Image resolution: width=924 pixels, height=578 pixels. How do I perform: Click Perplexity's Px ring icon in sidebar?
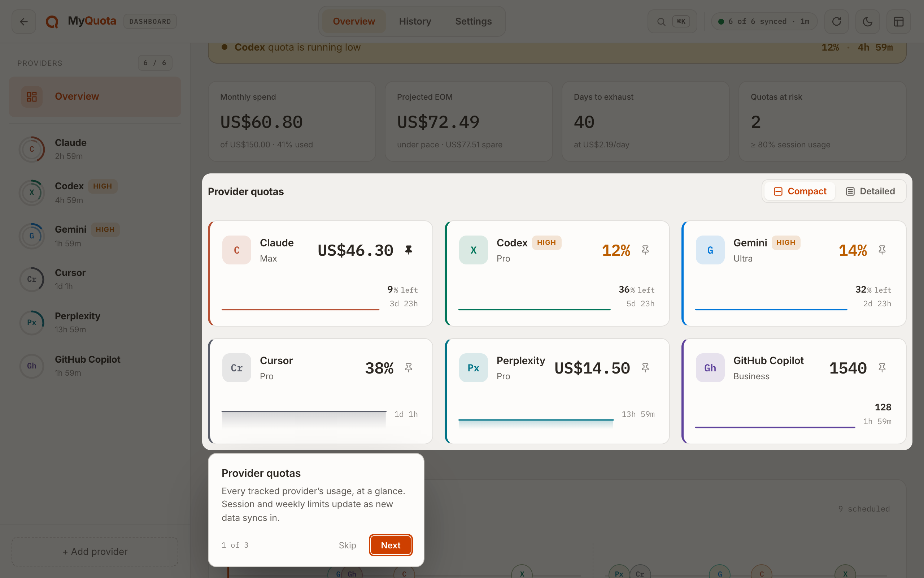[x=32, y=323]
